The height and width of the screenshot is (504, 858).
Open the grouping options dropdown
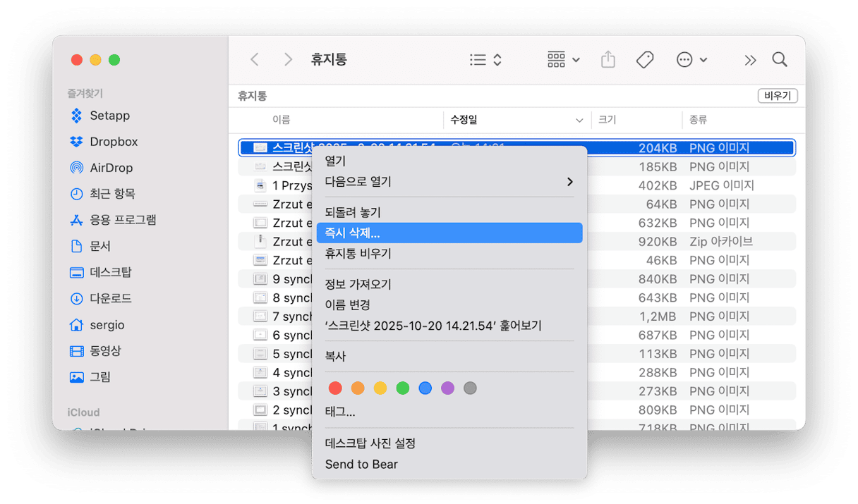coord(563,60)
